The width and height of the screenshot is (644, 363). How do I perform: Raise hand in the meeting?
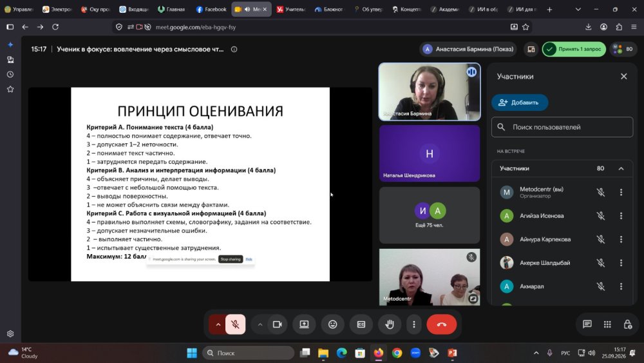pyautogui.click(x=390, y=324)
